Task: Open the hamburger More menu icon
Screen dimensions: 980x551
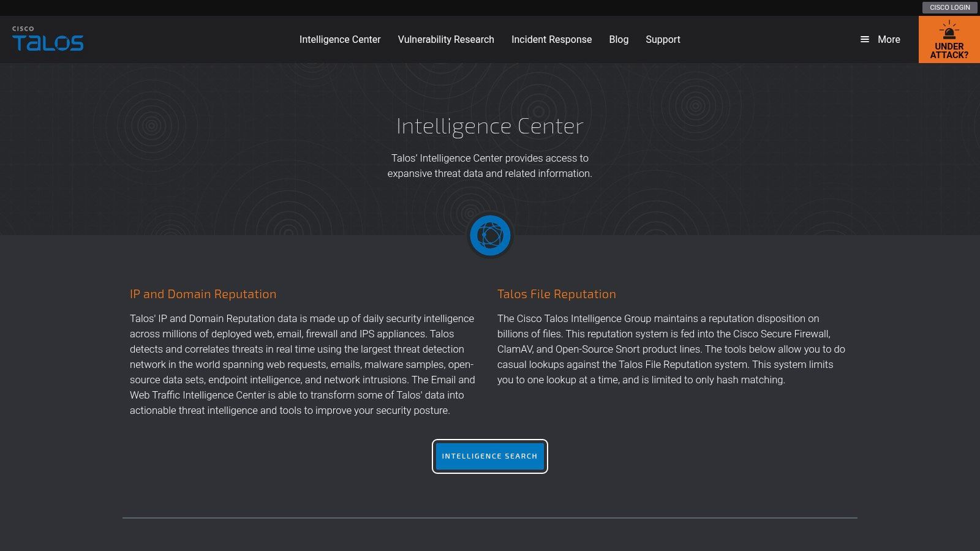Action: coord(865,39)
